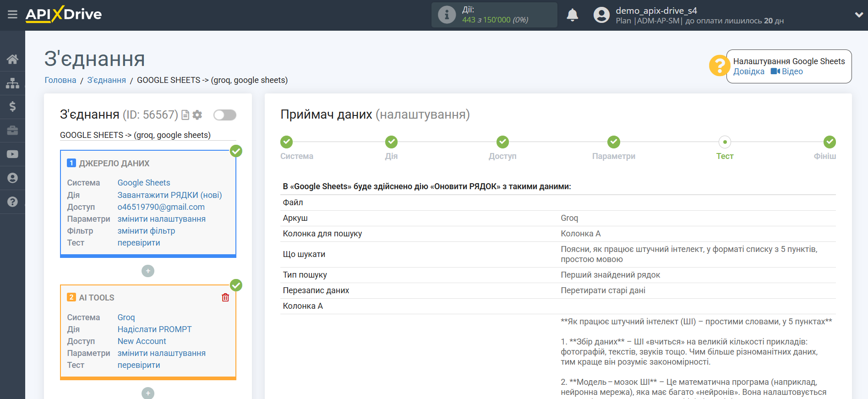Click Колонка A search column value
Image resolution: width=868 pixels, height=399 pixels.
pos(580,234)
